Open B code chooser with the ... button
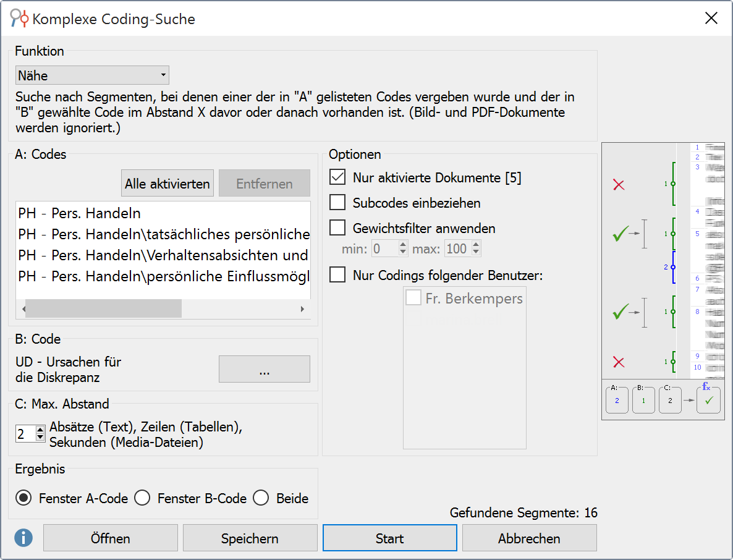The height and width of the screenshot is (560, 733). [264, 369]
